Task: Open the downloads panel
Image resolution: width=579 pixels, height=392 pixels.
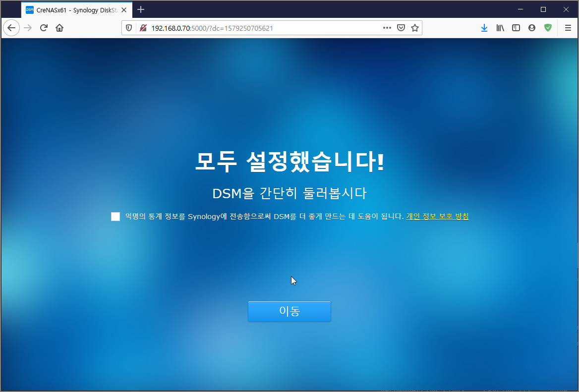Action: coord(484,28)
